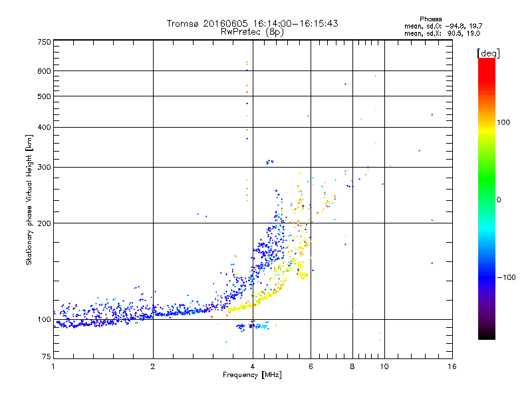532x399 pixels.
Task: Click the 'Stationary phase Virtual Height [km]' axis label
Action: click(x=29, y=200)
